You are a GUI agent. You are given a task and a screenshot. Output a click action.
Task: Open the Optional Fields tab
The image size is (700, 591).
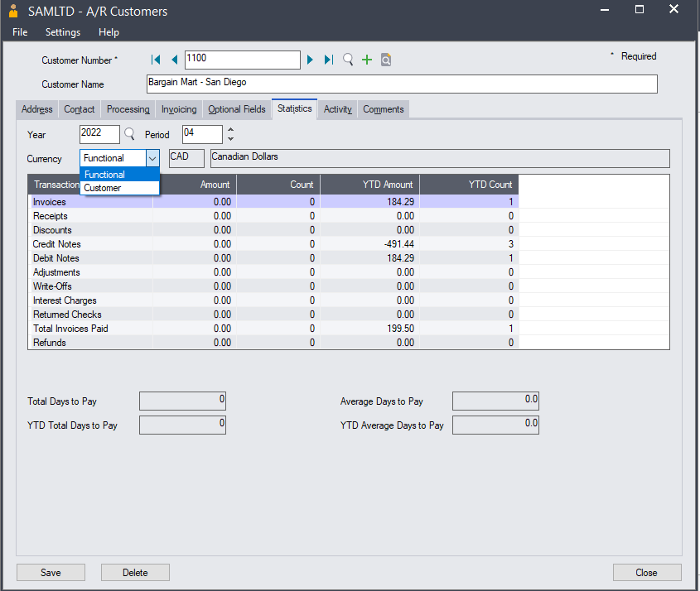tap(236, 109)
